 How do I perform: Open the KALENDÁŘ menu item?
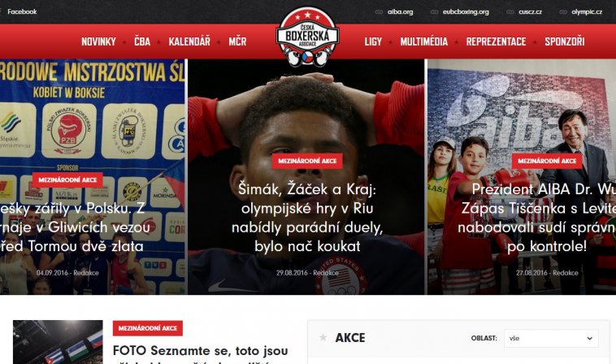pos(189,41)
